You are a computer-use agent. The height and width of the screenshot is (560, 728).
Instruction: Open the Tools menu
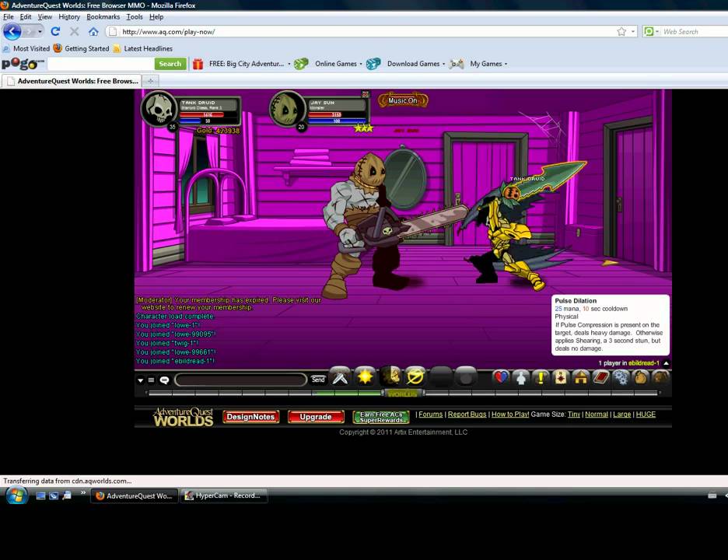point(135,16)
